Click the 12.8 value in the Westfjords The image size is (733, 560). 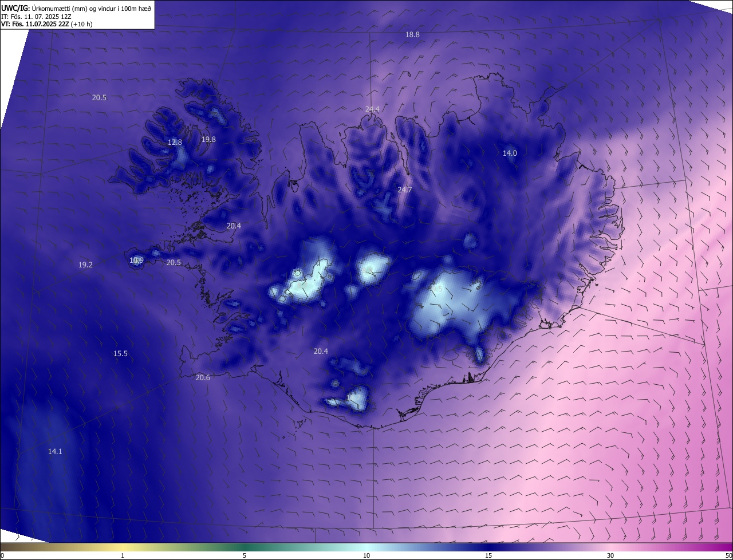tap(175, 143)
